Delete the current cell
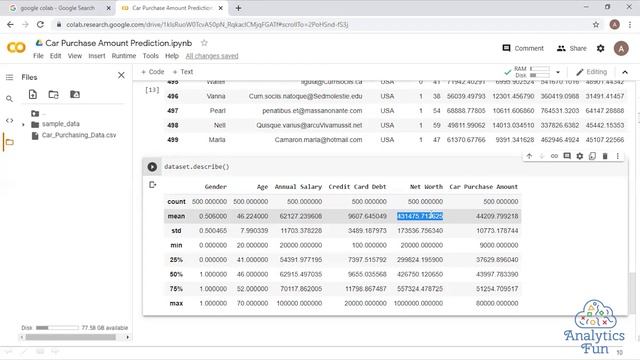Image resolution: width=640 pixels, height=360 pixels. click(x=605, y=156)
